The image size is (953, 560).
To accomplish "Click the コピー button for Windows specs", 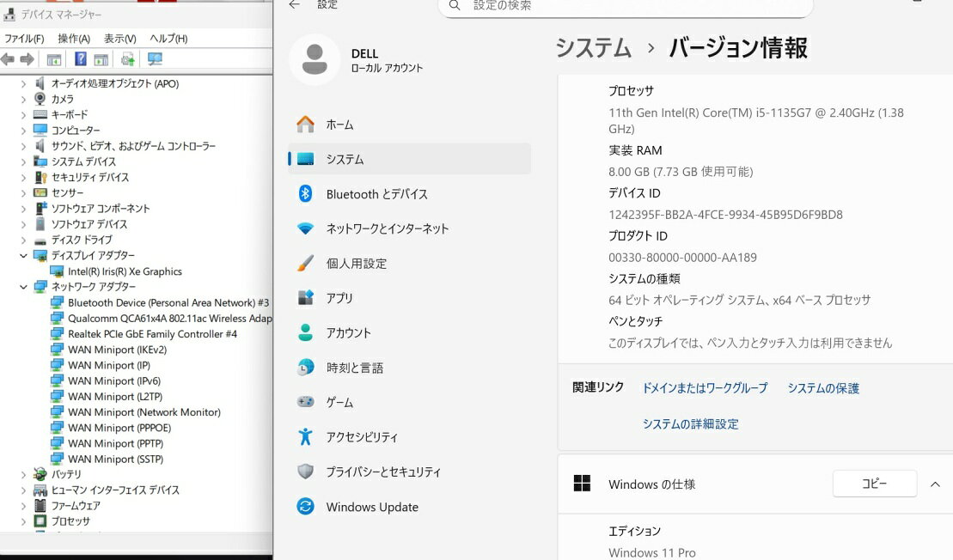I will [x=874, y=484].
